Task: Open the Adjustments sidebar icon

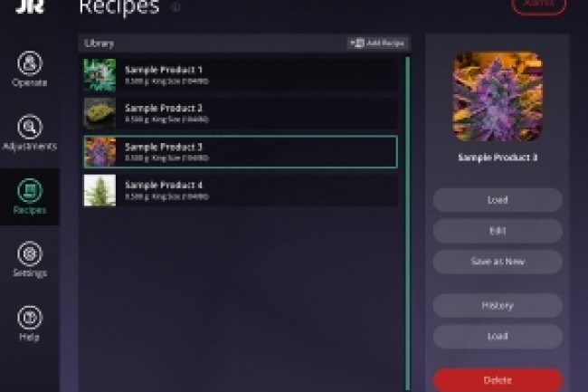Action: point(30,127)
